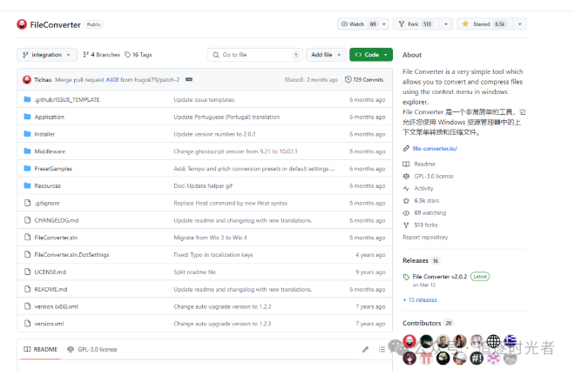Viewport: 588px width, 383px height.
Task: Open FileConverter.sln.DotSettings file
Action: point(71,255)
